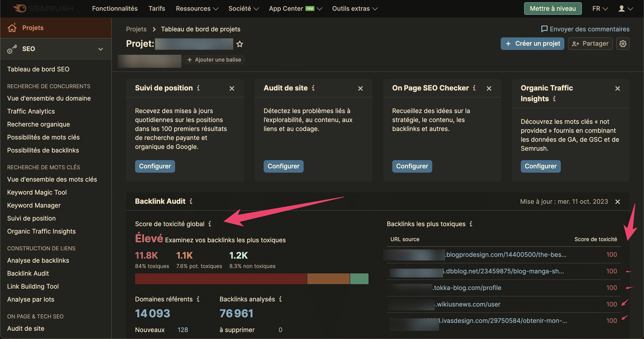
Task: Open Keyword Magic Tool
Action: tap(37, 192)
